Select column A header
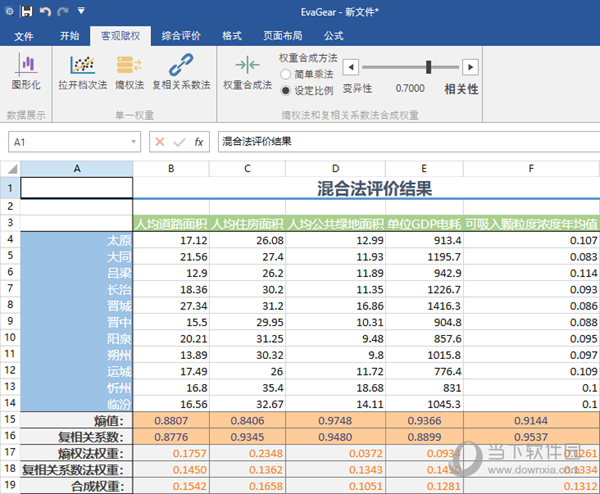Image resolution: width=600 pixels, height=494 pixels. coord(77,169)
